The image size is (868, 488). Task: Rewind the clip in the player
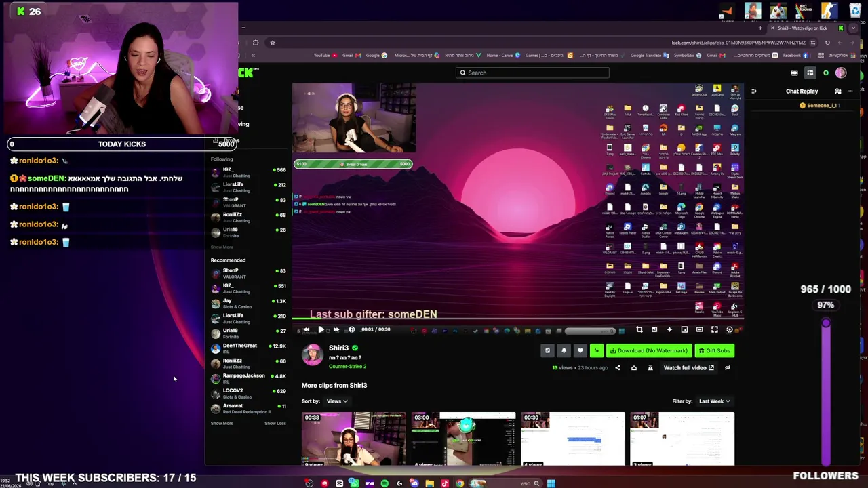[306, 329]
